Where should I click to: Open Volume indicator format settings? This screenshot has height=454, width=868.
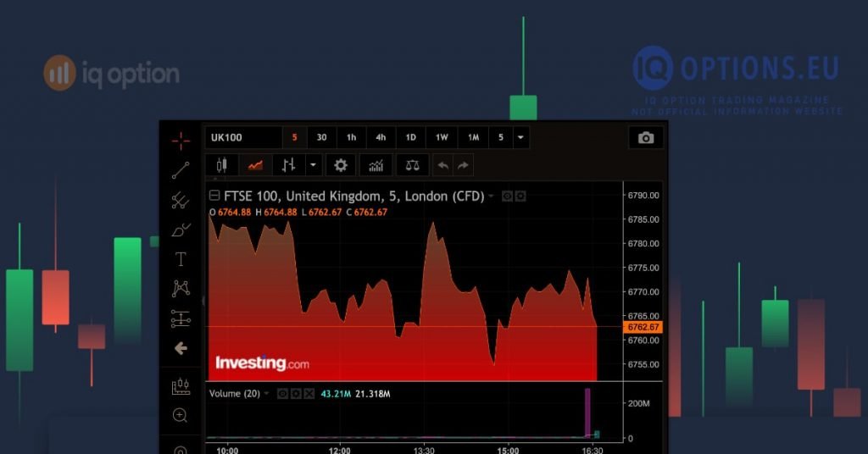tap(296, 394)
